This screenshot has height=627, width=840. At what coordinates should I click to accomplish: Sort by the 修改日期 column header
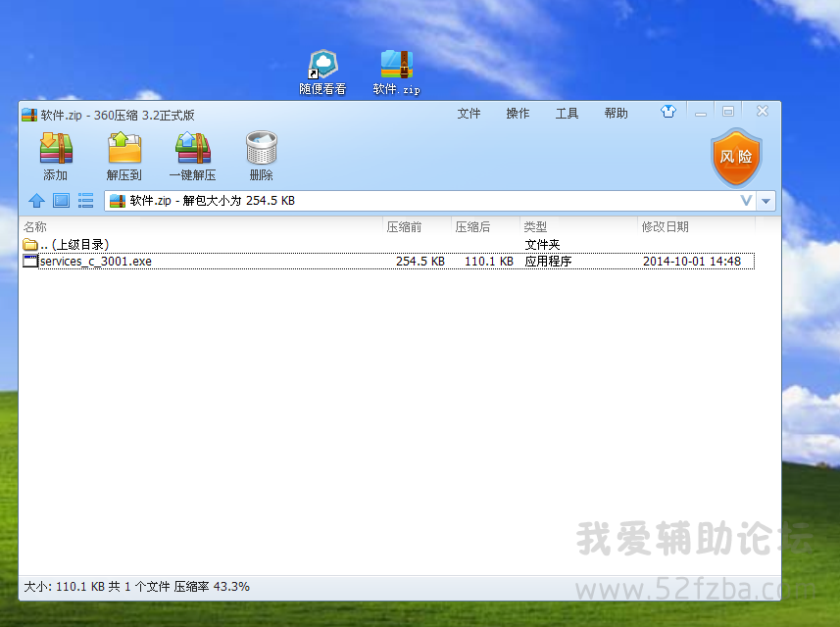point(696,227)
